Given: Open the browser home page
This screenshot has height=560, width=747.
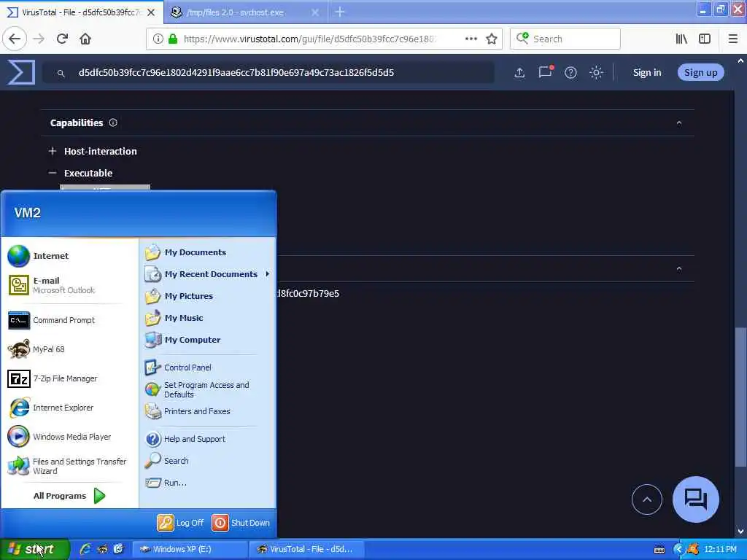Looking at the screenshot, I should tap(85, 39).
